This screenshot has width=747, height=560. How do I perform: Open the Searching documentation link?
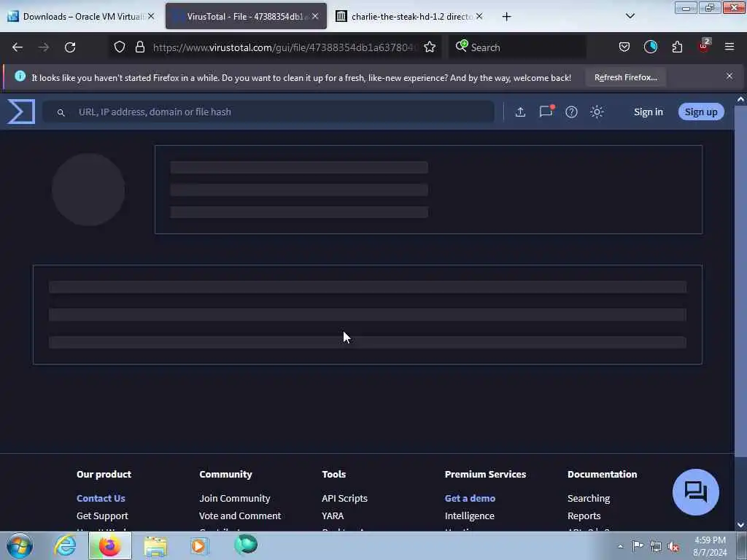coord(589,498)
